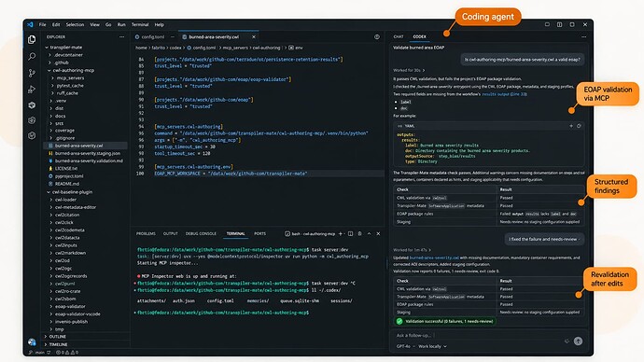The image size is (644, 362).
Task: Open the Search view in activity bar
Action: pos(32,56)
